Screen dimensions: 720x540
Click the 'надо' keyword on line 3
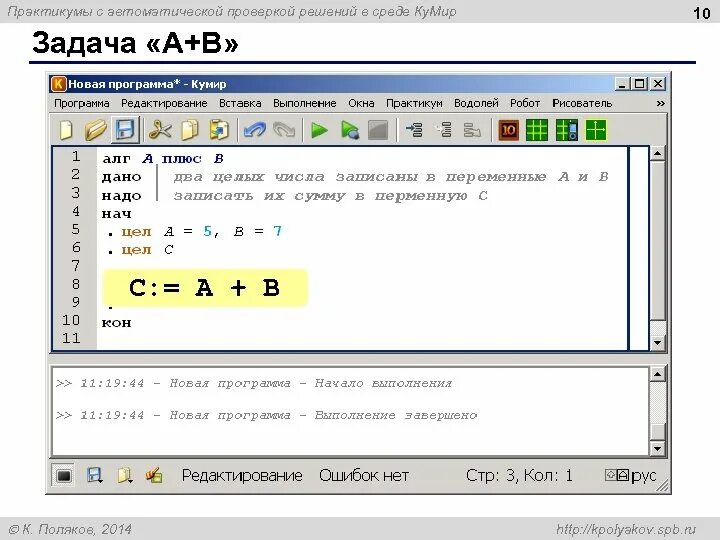coord(121,196)
